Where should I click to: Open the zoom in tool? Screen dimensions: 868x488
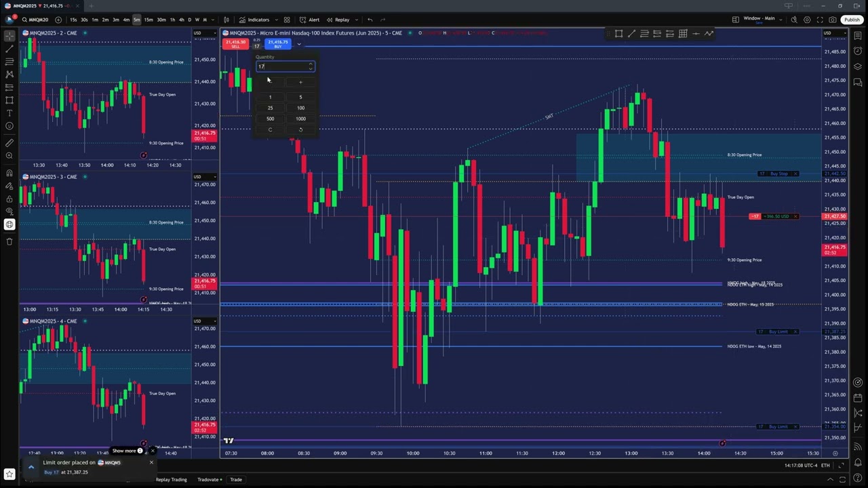[x=9, y=156]
